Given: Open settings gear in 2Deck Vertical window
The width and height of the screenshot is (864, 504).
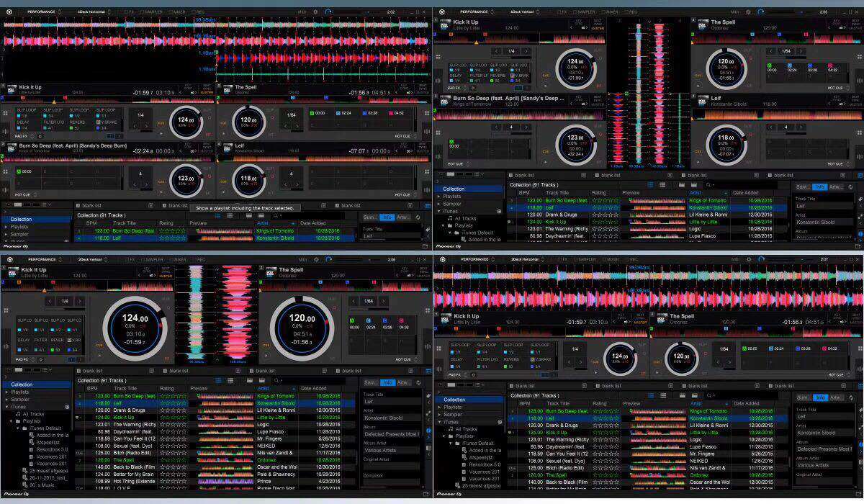Looking at the screenshot, I should 316,259.
